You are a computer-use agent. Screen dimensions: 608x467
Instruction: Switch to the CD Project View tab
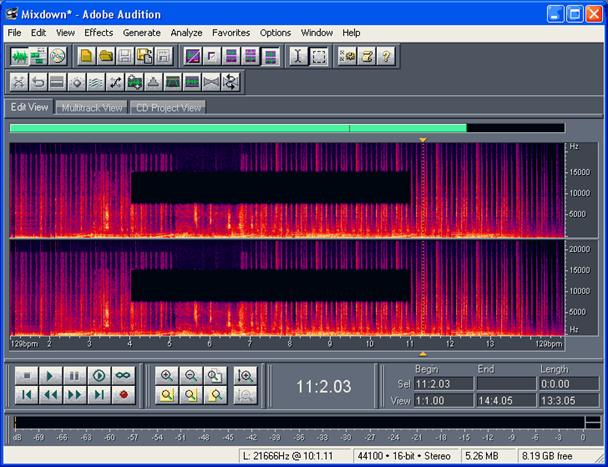[168, 107]
